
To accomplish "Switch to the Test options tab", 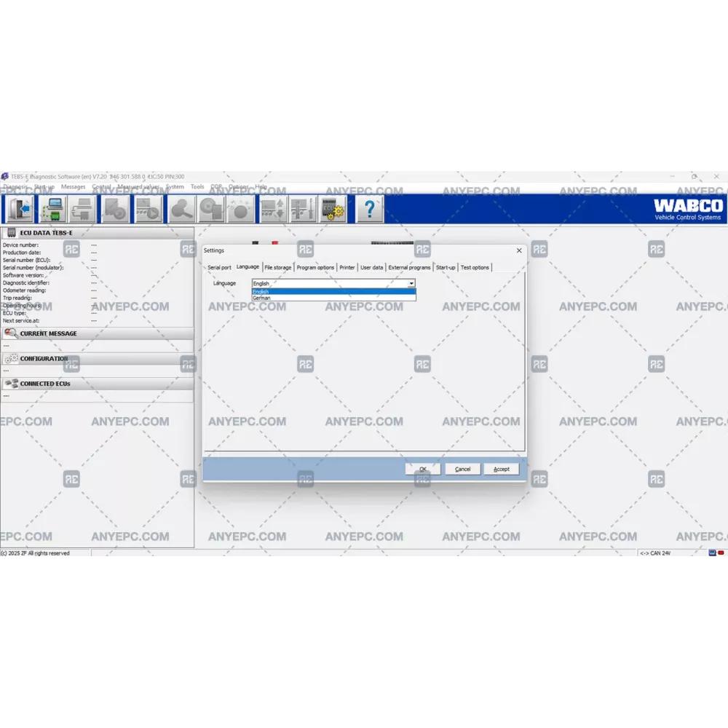I will coord(475,267).
